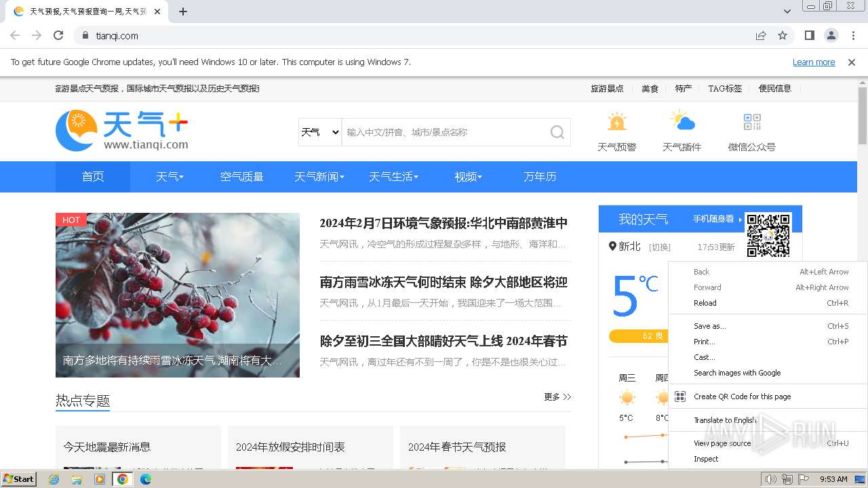Click the Learn more link
Viewport: 868px width, 488px height.
814,62
